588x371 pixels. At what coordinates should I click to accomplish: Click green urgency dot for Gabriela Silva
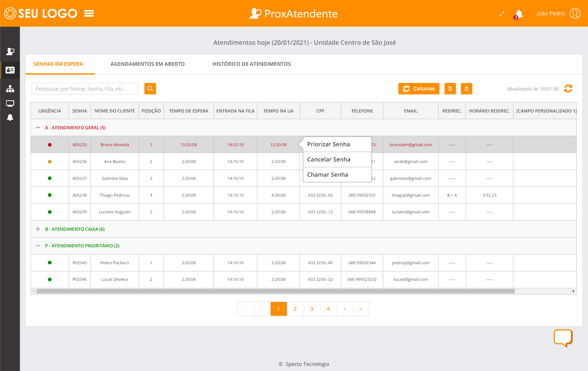50,178
